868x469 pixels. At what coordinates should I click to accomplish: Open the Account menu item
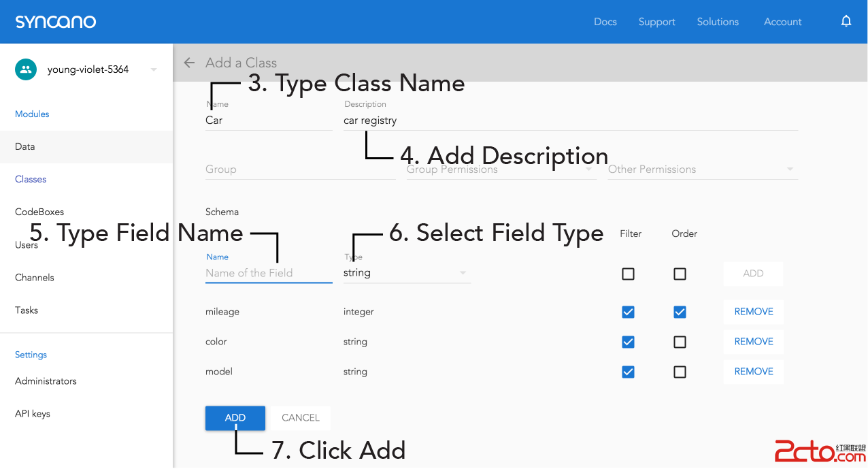(x=782, y=22)
